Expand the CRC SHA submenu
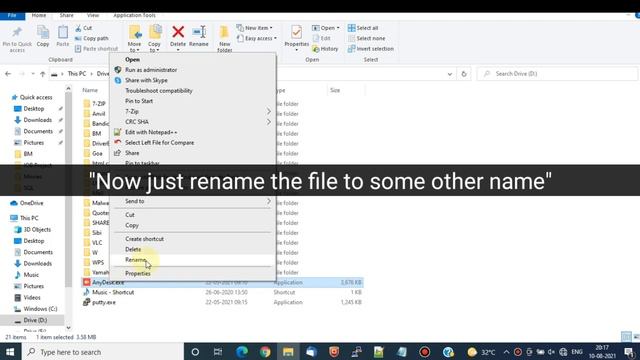The image size is (640, 360). tap(192, 122)
